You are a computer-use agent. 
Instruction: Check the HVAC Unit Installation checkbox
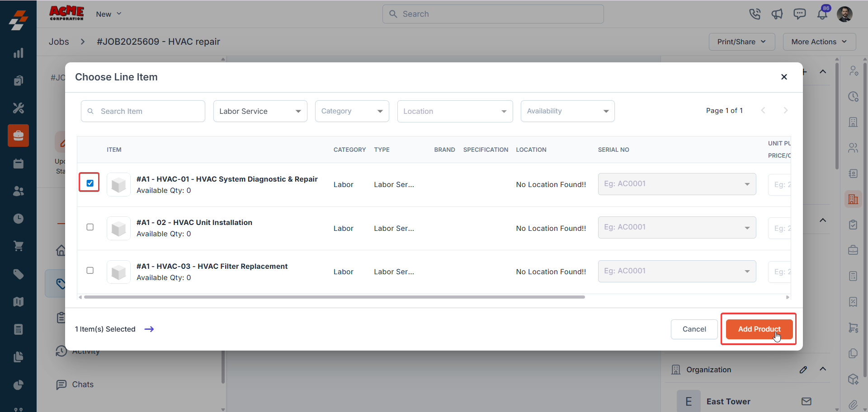click(90, 227)
